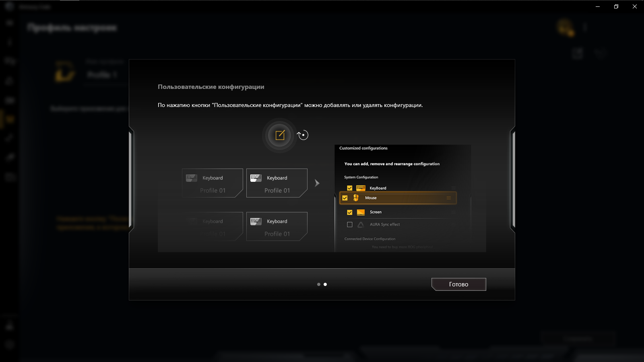This screenshot has width=644, height=362.
Task: Click the right arrow chevron between panels
Action: (318, 183)
